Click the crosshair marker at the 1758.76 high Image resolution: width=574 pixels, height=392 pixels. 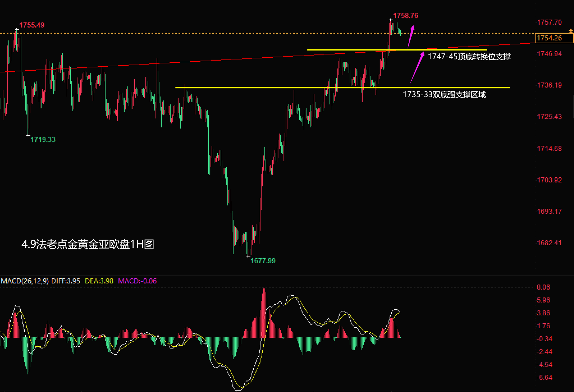pyautogui.click(x=391, y=20)
